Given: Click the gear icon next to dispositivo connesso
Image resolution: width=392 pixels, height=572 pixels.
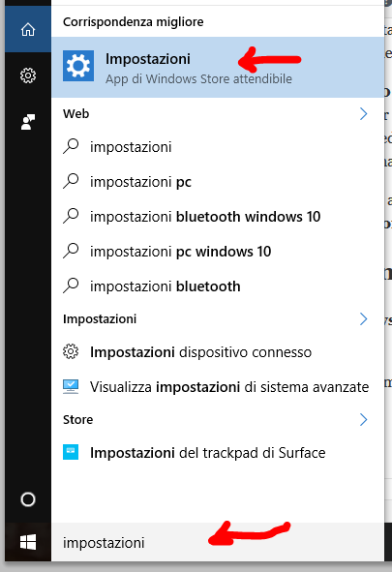Looking at the screenshot, I should coord(71,351).
